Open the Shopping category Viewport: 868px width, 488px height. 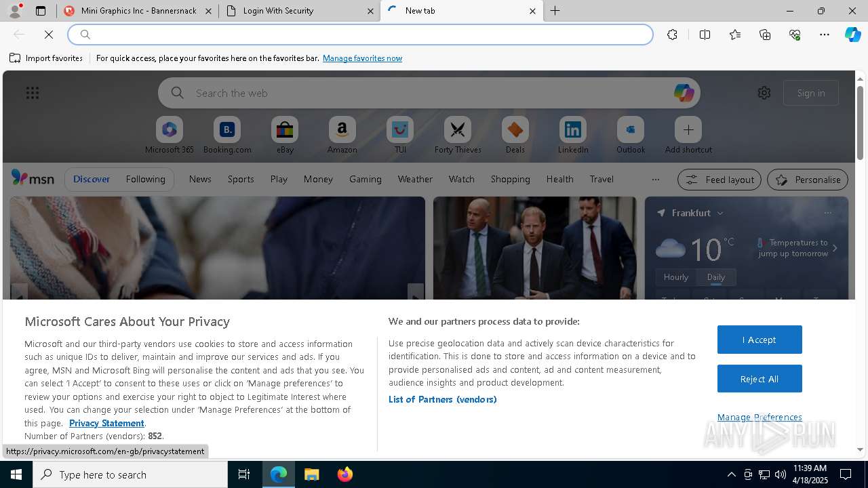pos(511,179)
